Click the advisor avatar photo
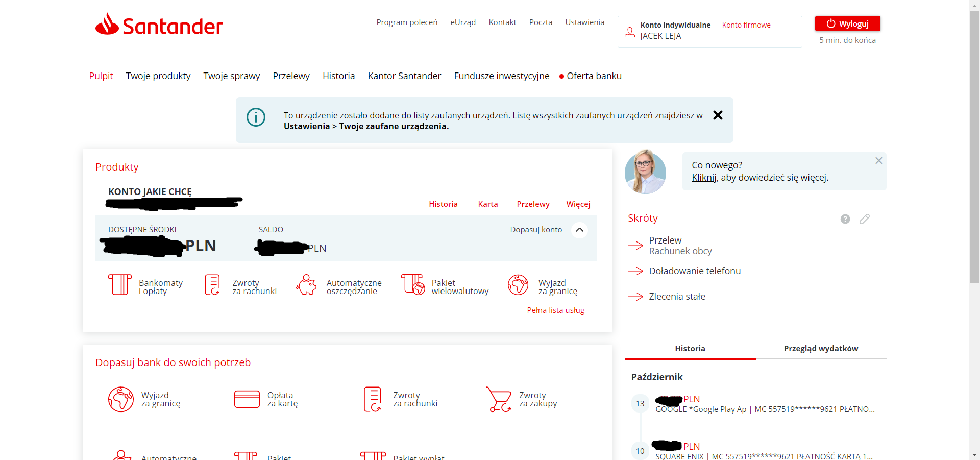This screenshot has width=980, height=460. (645, 172)
